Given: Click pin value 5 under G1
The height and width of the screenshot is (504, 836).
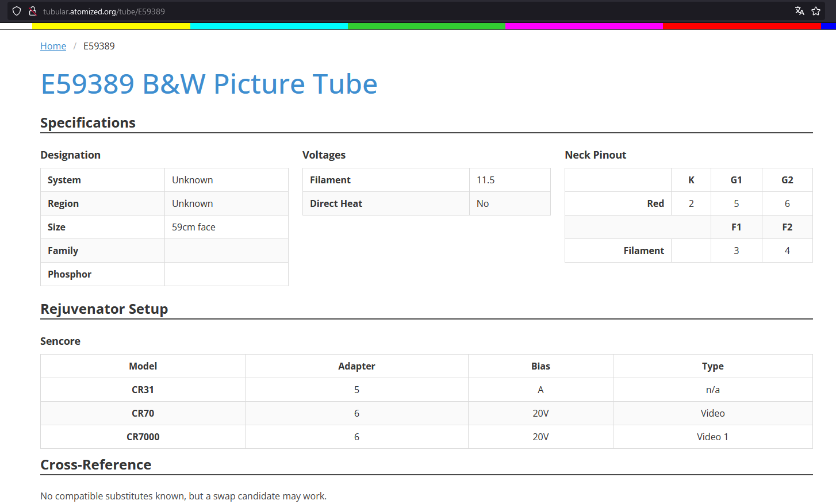Looking at the screenshot, I should (x=737, y=203).
